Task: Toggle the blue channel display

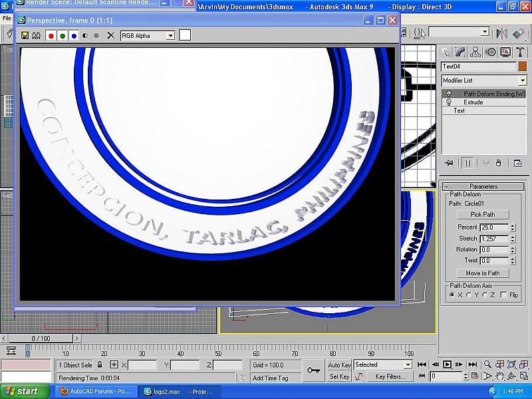Action: point(74,36)
